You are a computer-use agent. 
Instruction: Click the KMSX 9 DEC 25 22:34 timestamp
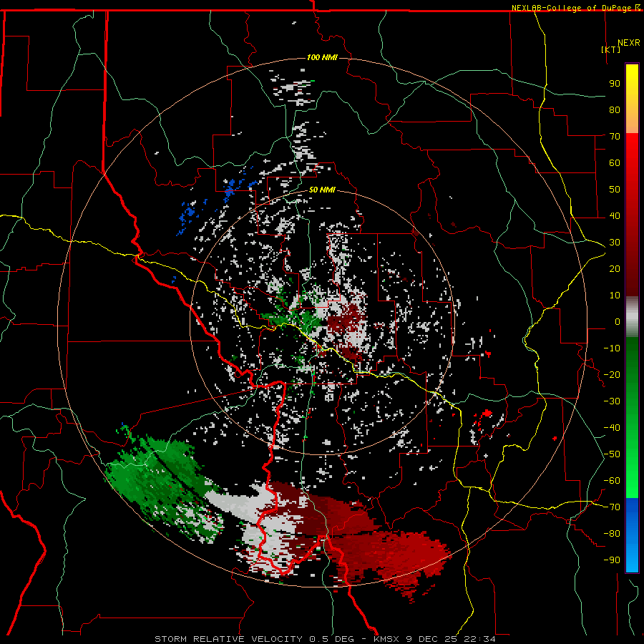(434, 639)
